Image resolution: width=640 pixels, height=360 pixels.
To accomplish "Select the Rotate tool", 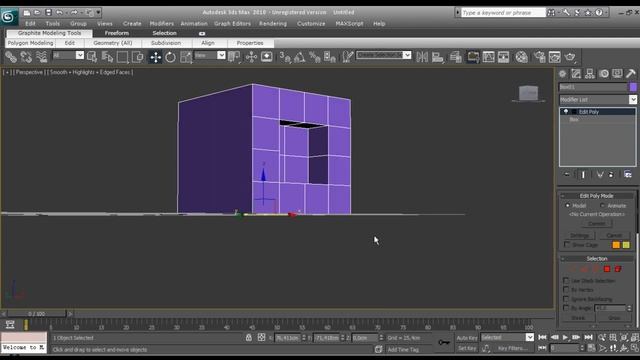I will pyautogui.click(x=170, y=57).
